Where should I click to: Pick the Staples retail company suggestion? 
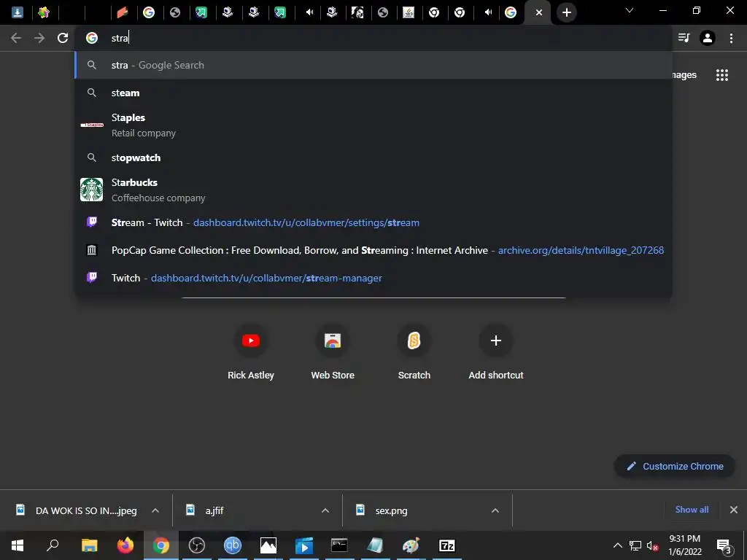click(x=373, y=125)
